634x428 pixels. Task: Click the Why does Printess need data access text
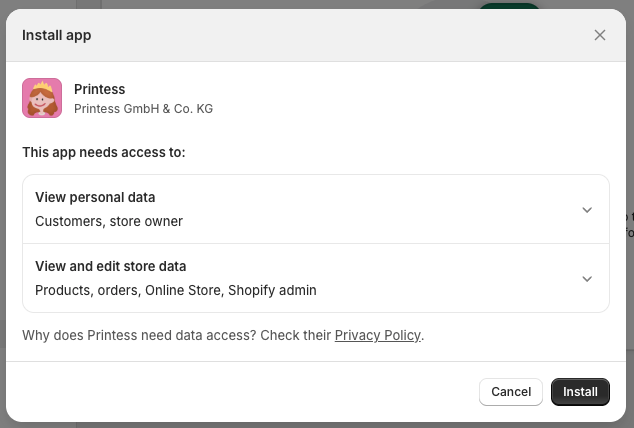point(176,335)
